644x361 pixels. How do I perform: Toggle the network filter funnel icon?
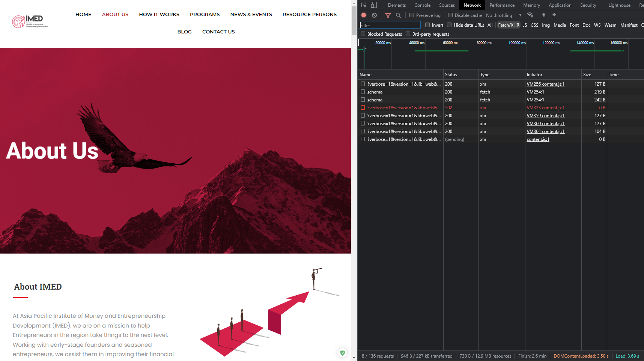[x=388, y=15]
